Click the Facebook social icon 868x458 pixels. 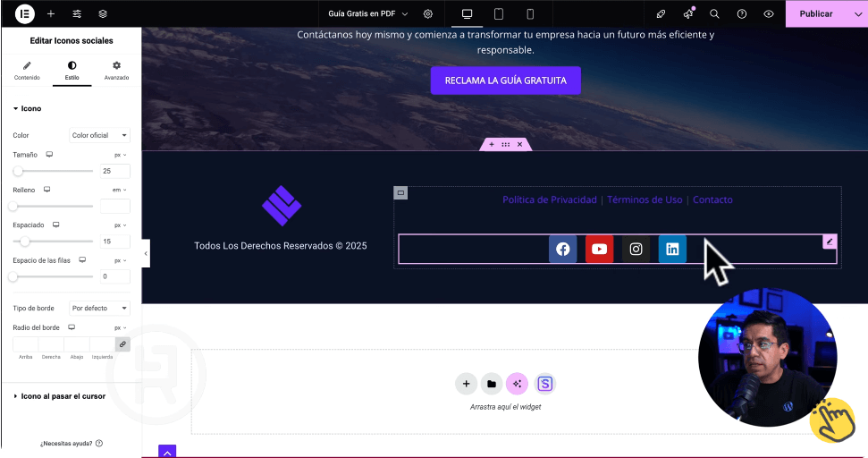click(563, 250)
